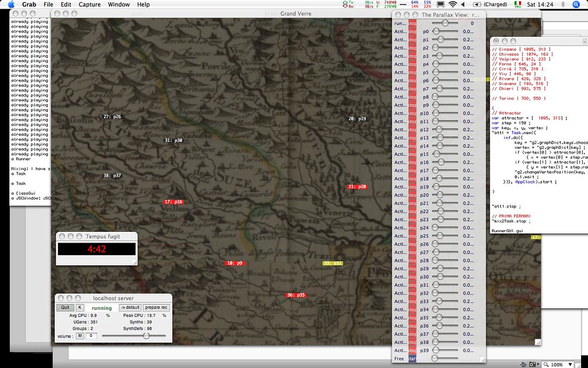The height and width of the screenshot is (368, 588).
Task: Quit the localhost server
Action: click(64, 307)
